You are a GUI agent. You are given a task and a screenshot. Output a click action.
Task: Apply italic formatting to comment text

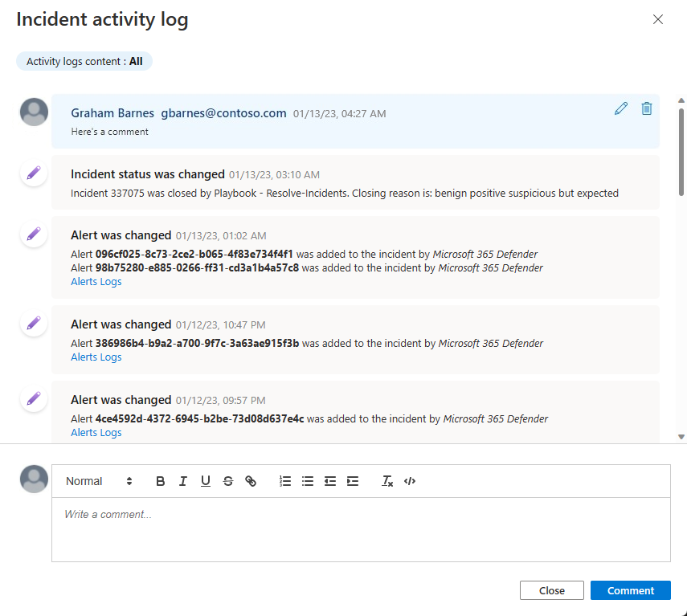tap(182, 480)
